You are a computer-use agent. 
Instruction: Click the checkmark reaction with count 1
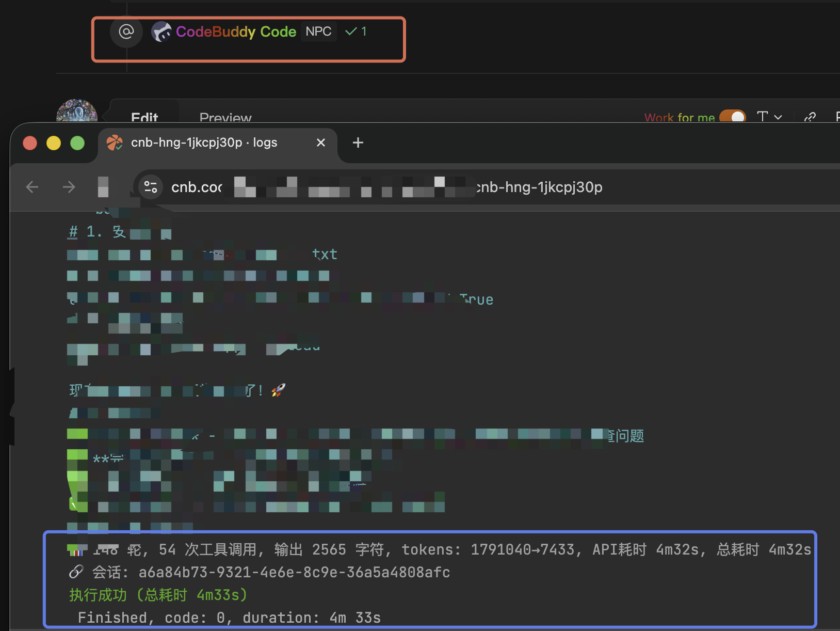coord(356,31)
